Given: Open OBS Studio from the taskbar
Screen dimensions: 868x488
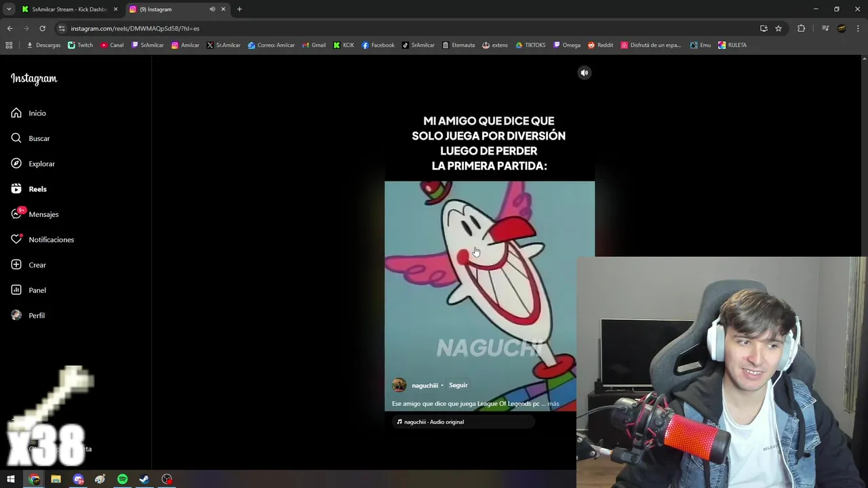Looking at the screenshot, I should point(167,479).
